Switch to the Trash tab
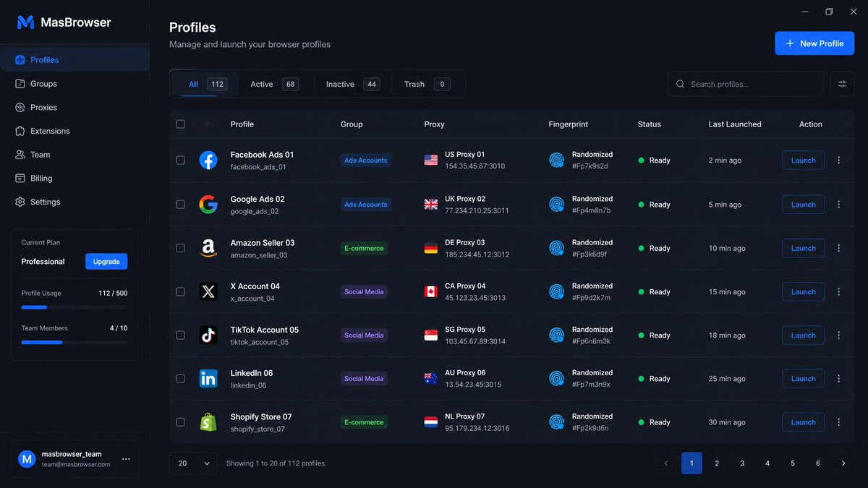This screenshot has width=868, height=488. 427,84
